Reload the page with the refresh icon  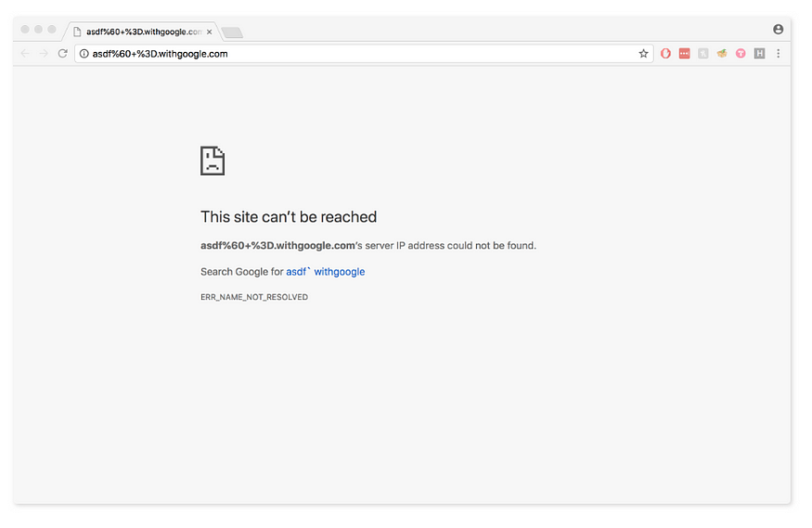[x=63, y=54]
